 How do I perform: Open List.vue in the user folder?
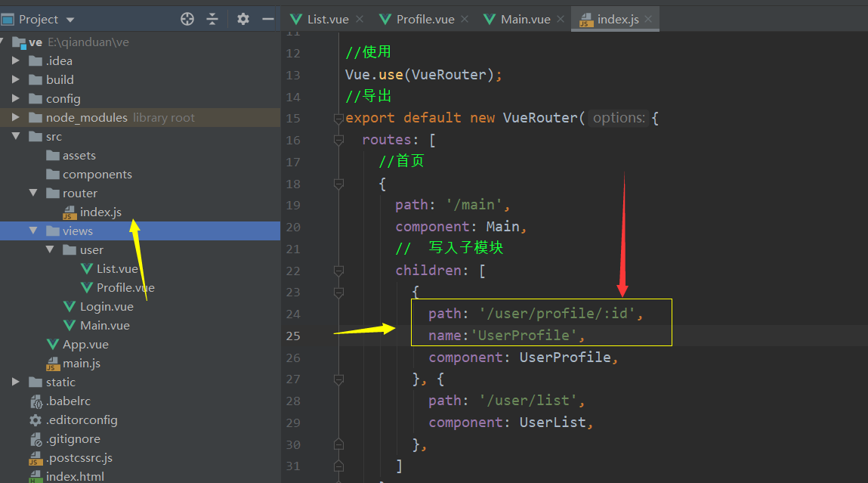tap(117, 268)
